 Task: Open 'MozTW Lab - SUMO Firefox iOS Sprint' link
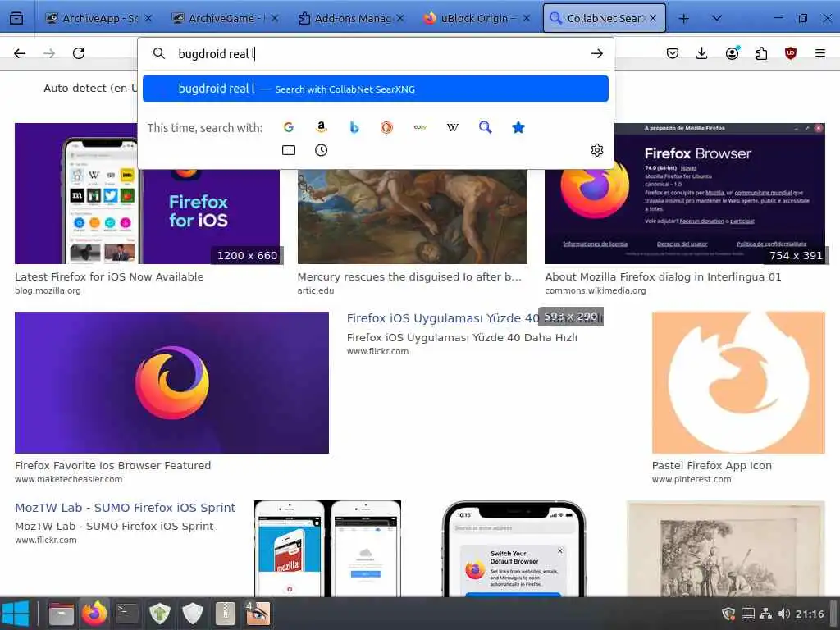pyautogui.click(x=125, y=508)
